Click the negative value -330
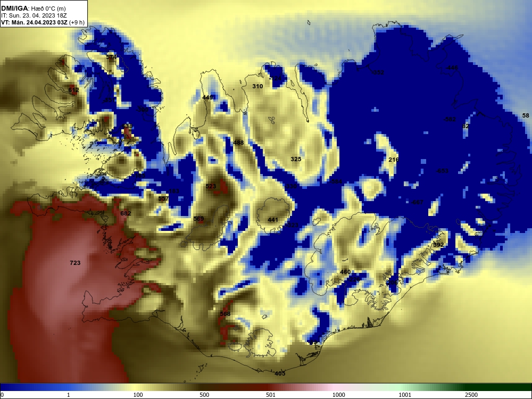Viewport: 532px width, 399px height. (290, 186)
